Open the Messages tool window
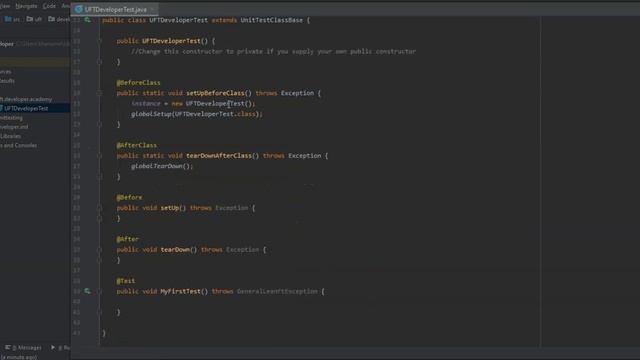The width and height of the screenshot is (640, 360). tap(23, 347)
